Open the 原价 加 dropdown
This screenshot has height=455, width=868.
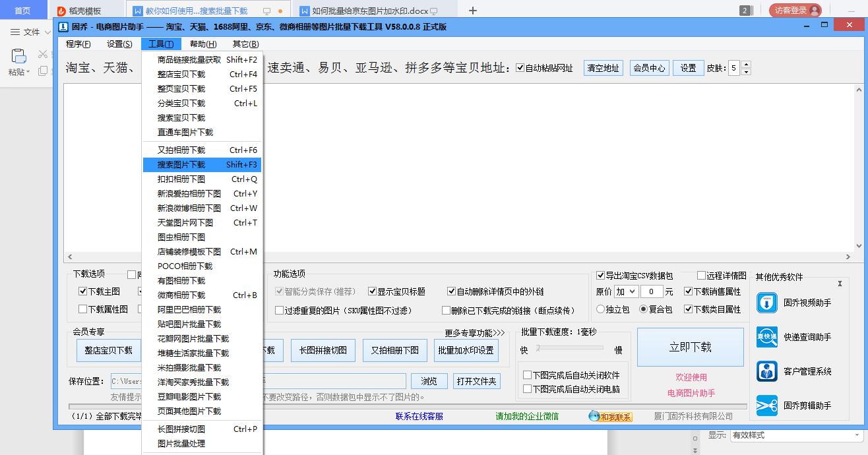(627, 291)
